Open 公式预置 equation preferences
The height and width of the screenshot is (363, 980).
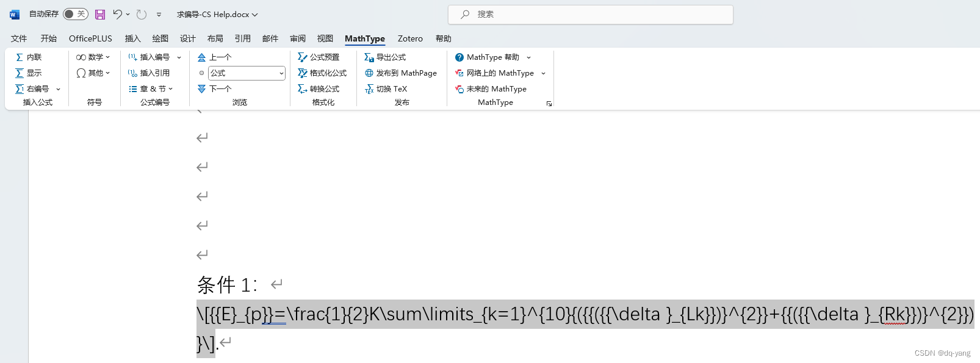coord(319,57)
